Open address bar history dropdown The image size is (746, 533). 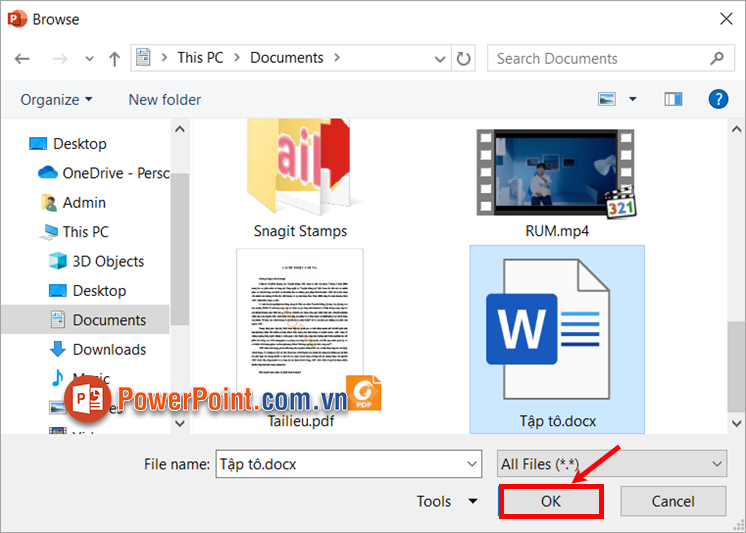coord(440,59)
